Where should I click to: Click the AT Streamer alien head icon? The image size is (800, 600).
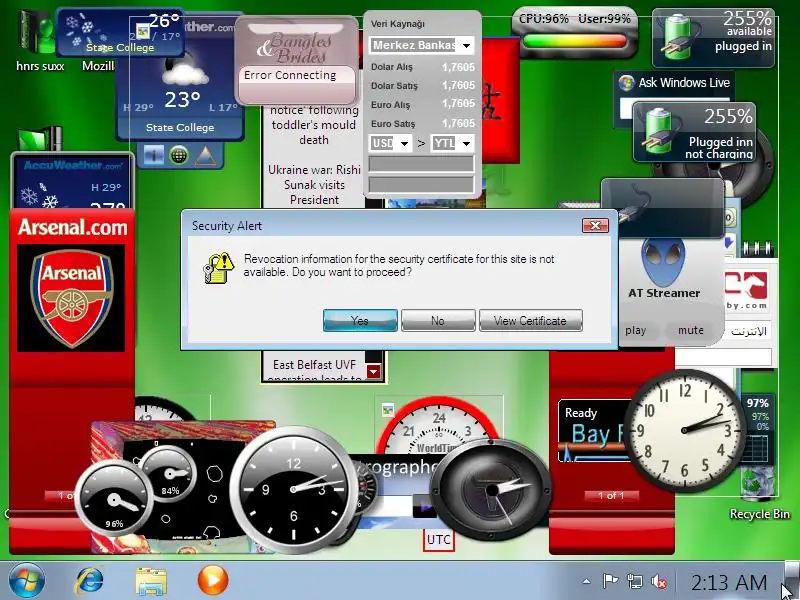tap(663, 261)
